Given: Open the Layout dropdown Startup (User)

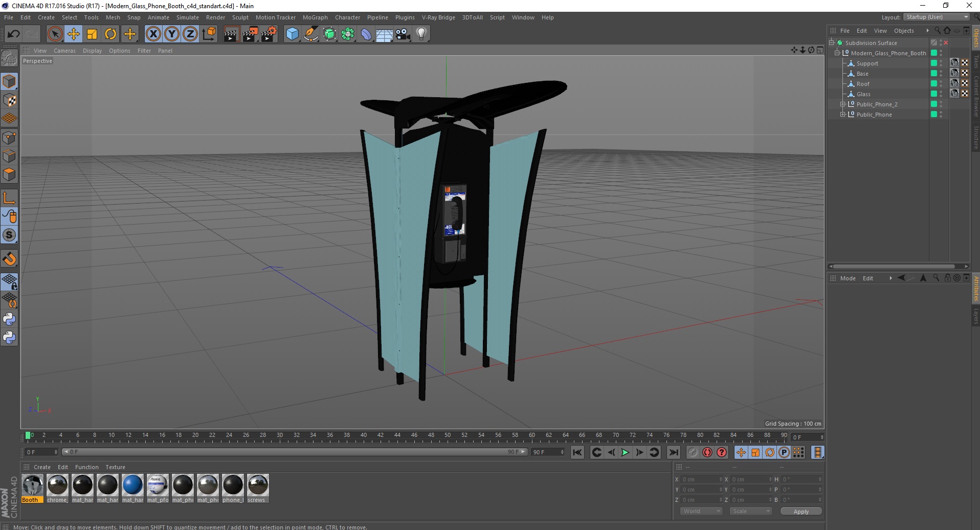Looking at the screenshot, I should click(937, 17).
